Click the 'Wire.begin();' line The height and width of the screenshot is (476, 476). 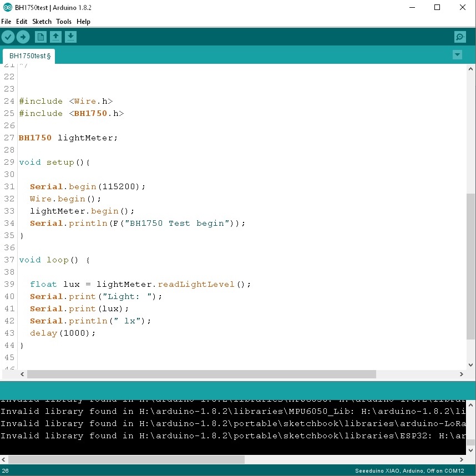pos(65,199)
